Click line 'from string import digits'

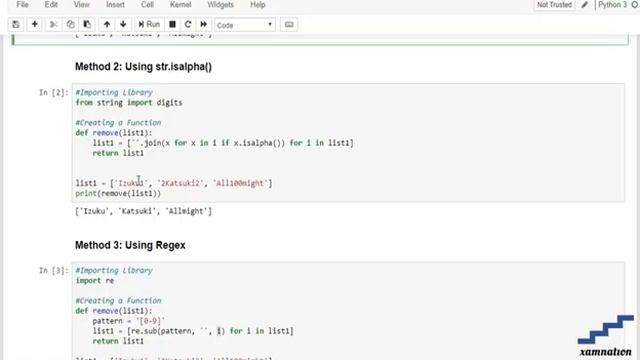(129, 103)
